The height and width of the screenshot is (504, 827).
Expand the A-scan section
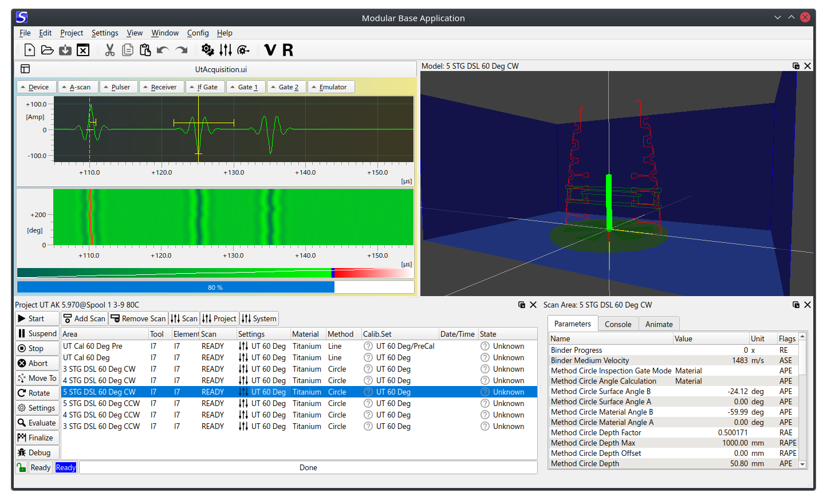pyautogui.click(x=78, y=87)
